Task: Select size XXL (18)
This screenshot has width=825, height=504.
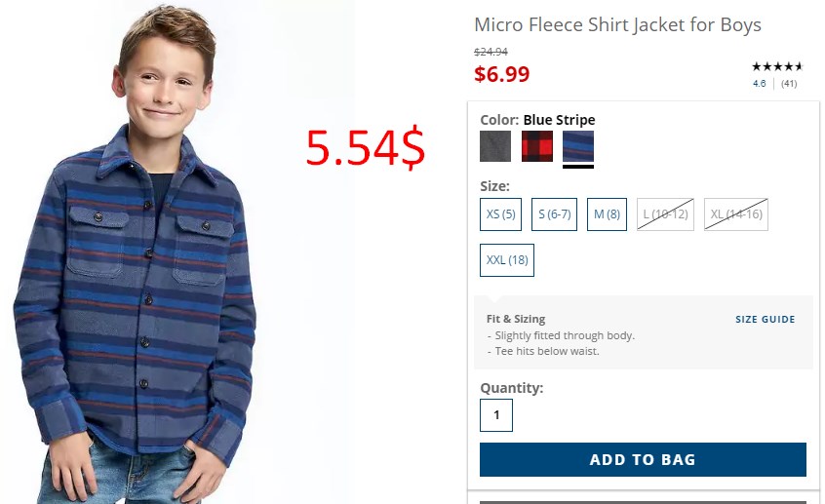Action: point(507,260)
